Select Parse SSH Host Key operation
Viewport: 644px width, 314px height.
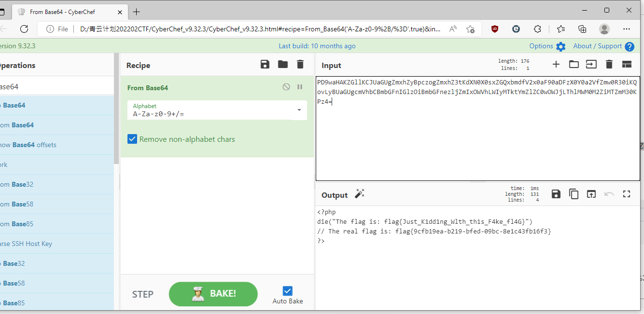click(57, 244)
